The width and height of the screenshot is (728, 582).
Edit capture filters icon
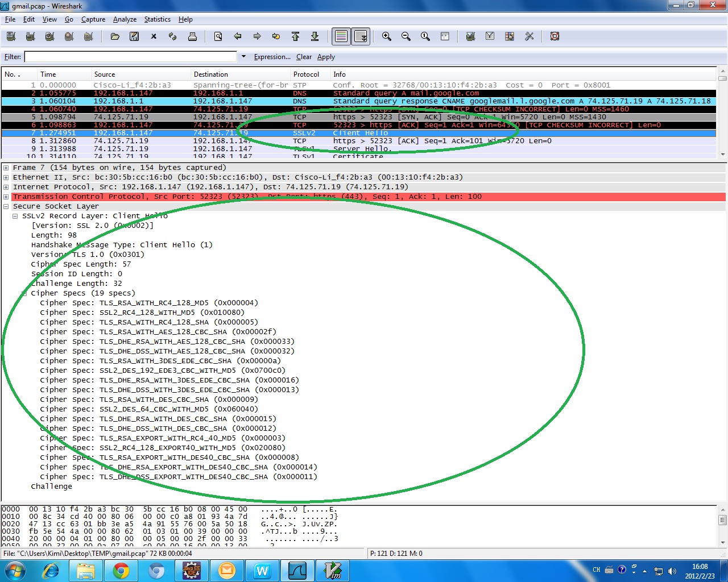tap(470, 36)
